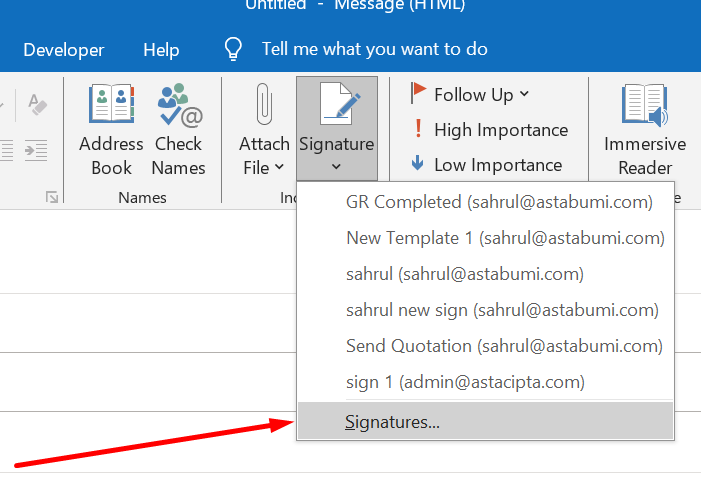Click the Attach File paperclip icon
This screenshot has height=490, width=701.
click(264, 105)
